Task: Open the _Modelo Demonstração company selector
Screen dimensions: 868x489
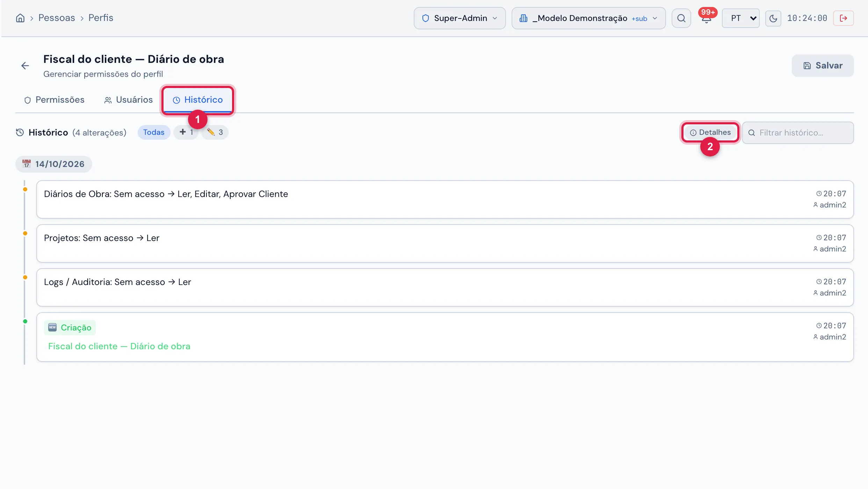Action: pos(588,18)
